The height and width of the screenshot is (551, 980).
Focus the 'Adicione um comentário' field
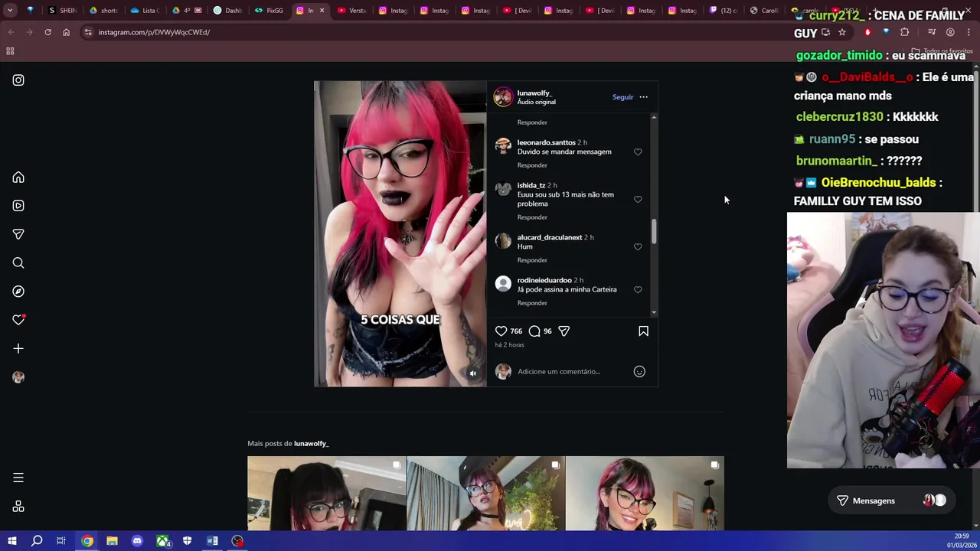click(572, 372)
